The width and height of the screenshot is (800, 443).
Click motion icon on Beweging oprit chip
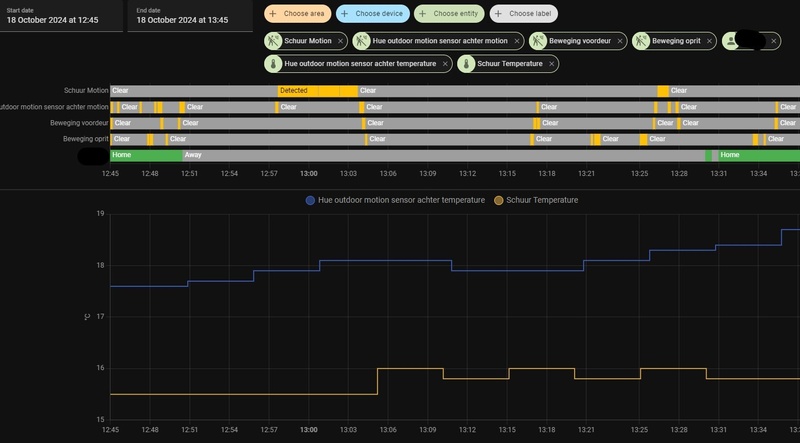point(641,41)
